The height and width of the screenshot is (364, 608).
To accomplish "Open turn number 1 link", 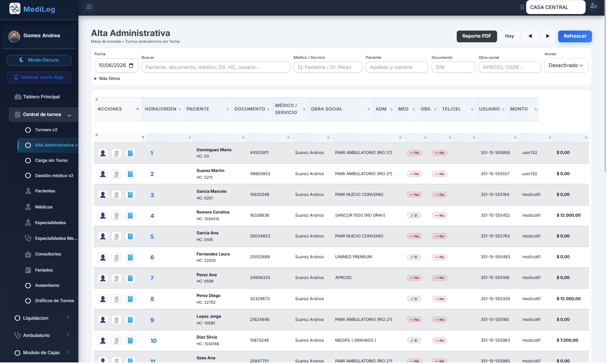I will [x=152, y=153].
